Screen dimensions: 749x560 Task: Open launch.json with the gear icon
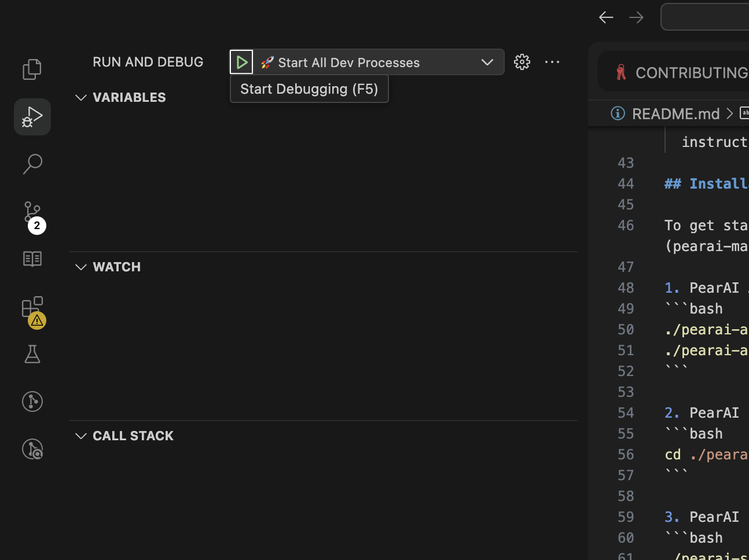point(522,62)
